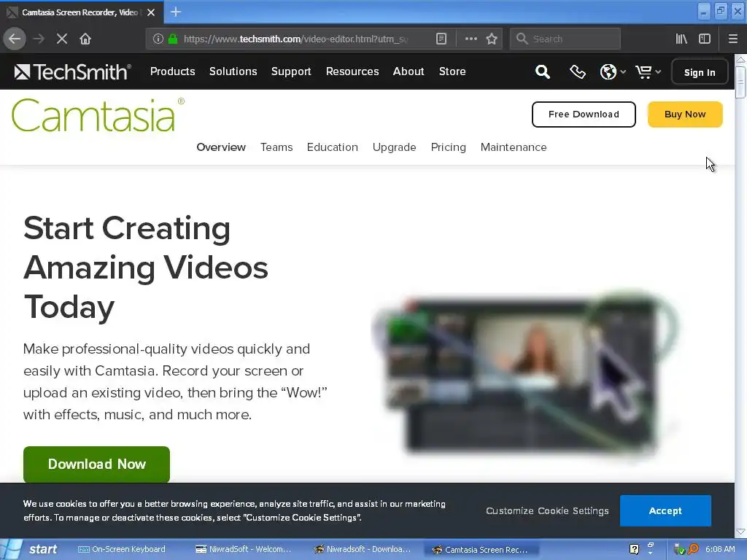
Task: Click the scrollbar up arrow
Action: [x=740, y=60]
